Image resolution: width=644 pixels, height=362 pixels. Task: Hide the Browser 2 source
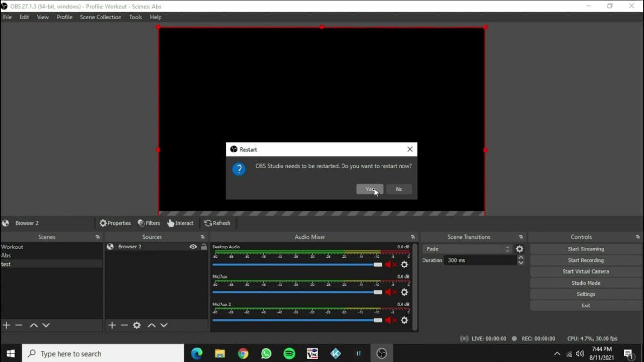192,247
